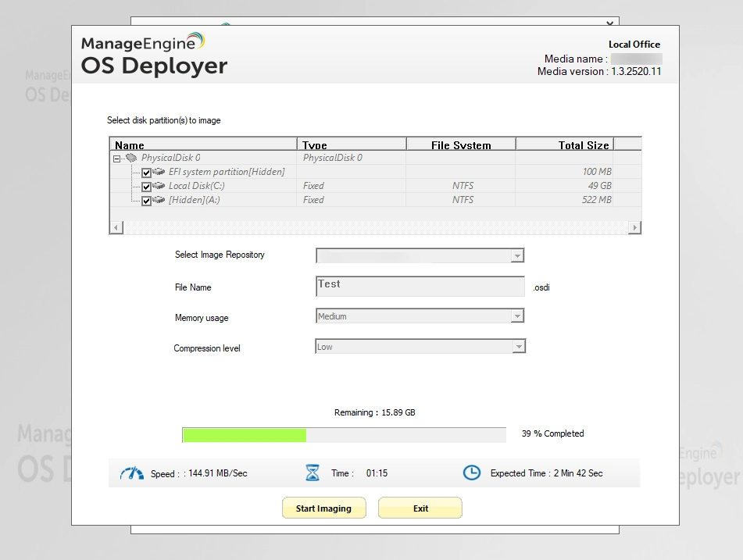Click Fixed type in [Hidden](A:) row
Viewport: 743px width, 560px height.
[313, 200]
